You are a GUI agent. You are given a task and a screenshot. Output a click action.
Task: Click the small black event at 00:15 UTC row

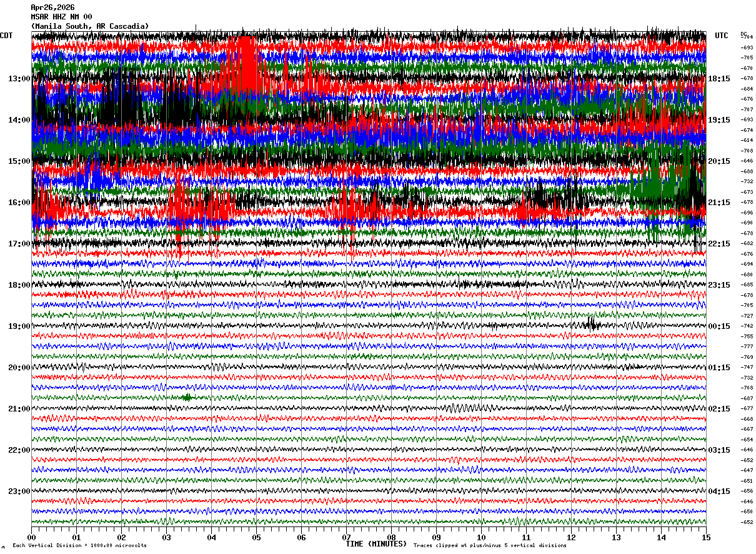[x=592, y=324]
